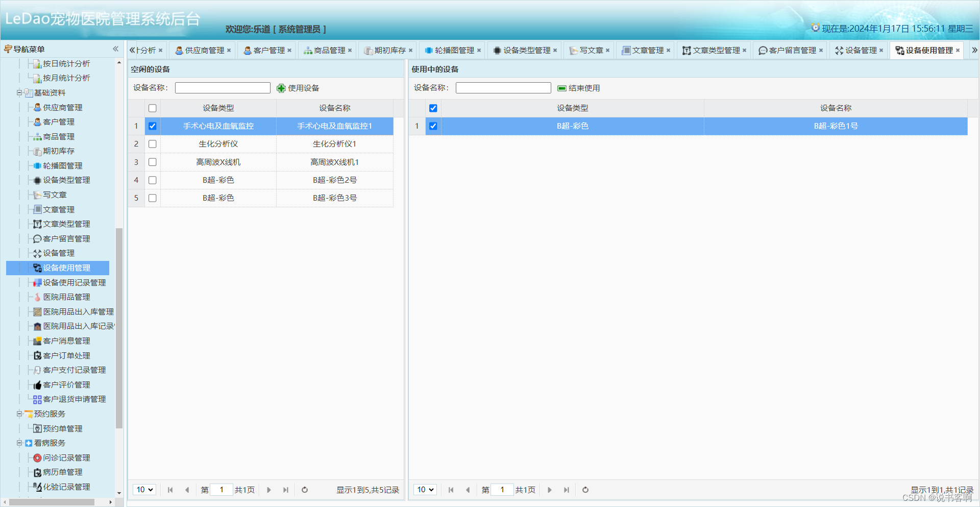Click the idle devices 设备名称 search field
The height and width of the screenshot is (507, 980).
223,88
